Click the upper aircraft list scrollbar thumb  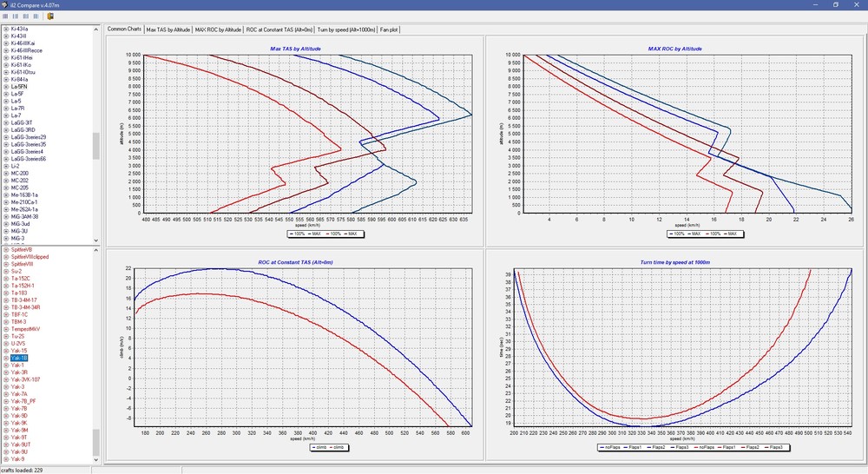(x=95, y=146)
